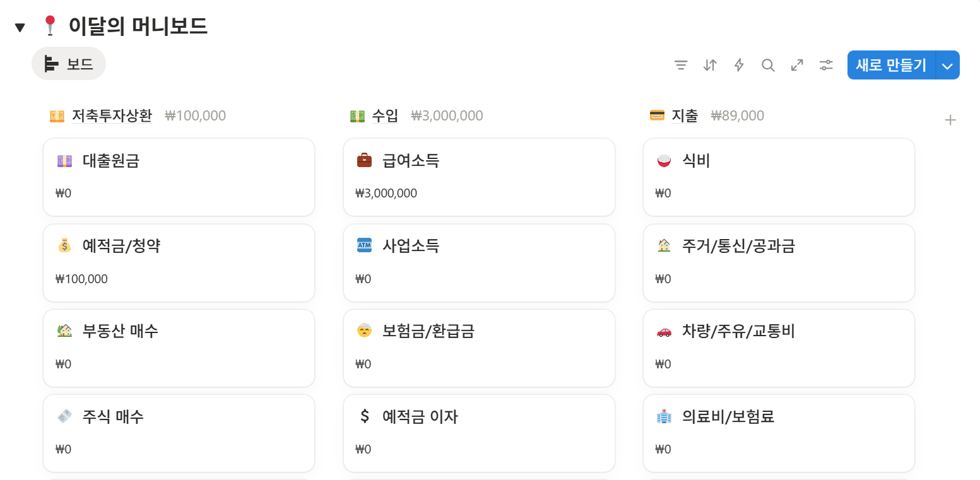Click the board view icon beside 보드
The height and width of the screenshot is (480, 980).
pos(51,63)
